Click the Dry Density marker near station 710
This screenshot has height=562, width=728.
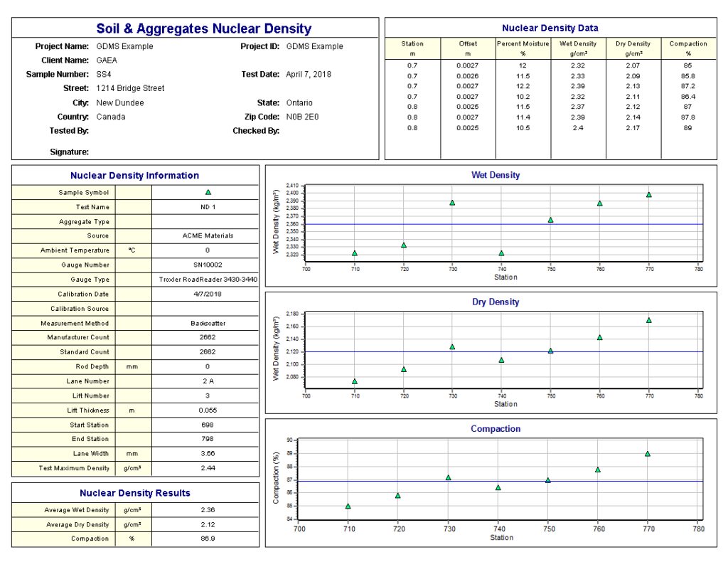click(x=354, y=381)
